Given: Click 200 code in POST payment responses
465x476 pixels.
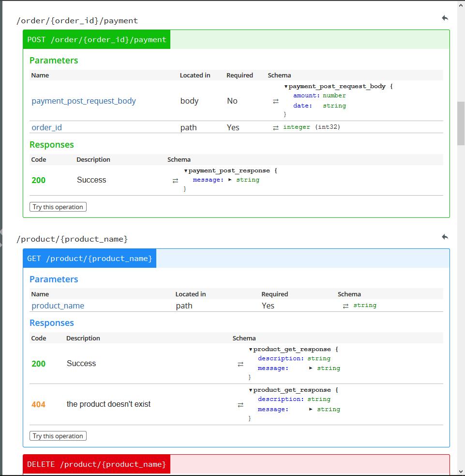Looking at the screenshot, I should (x=38, y=180).
